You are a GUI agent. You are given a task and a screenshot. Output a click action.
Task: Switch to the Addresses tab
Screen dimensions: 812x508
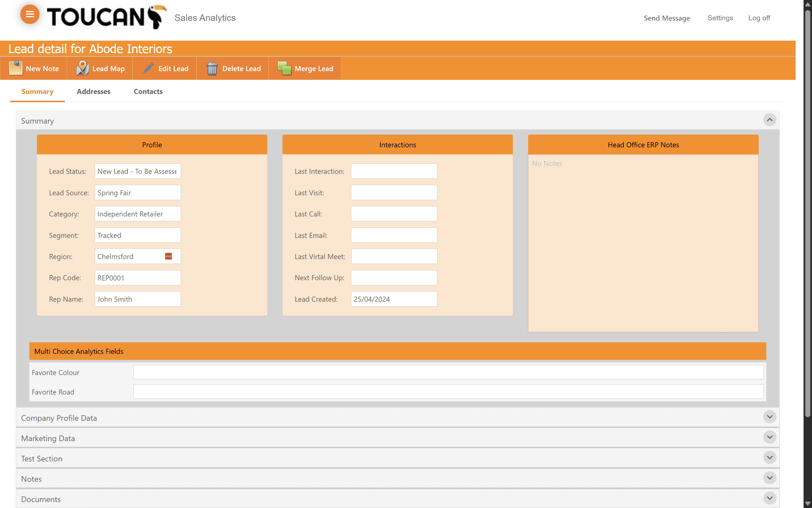click(x=93, y=91)
